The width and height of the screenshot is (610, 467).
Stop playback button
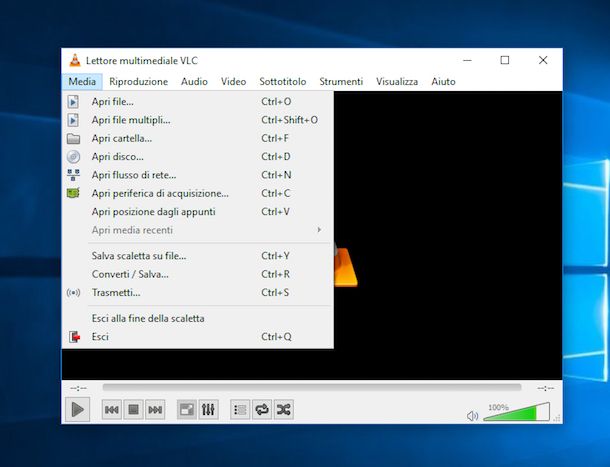[133, 409]
